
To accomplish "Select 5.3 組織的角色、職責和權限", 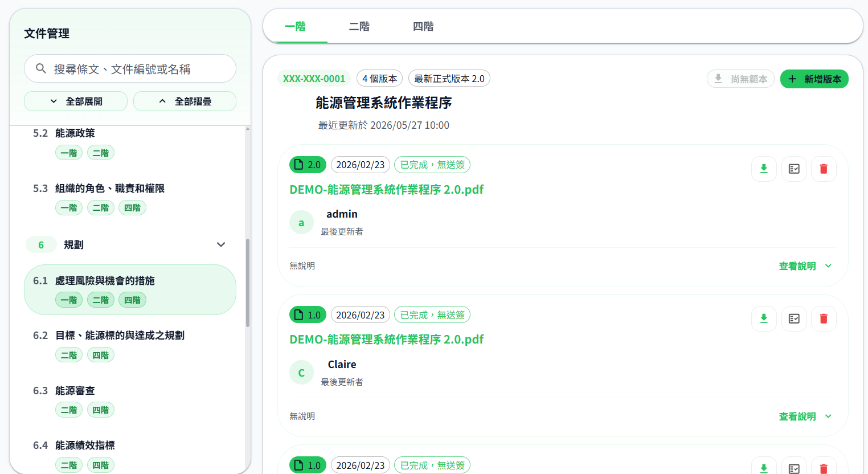I will click(130, 198).
